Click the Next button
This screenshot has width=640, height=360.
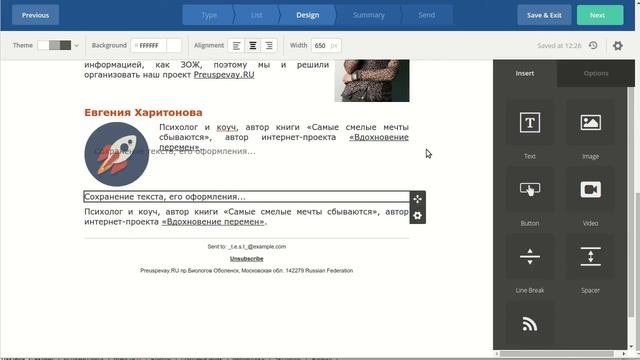coord(600,15)
